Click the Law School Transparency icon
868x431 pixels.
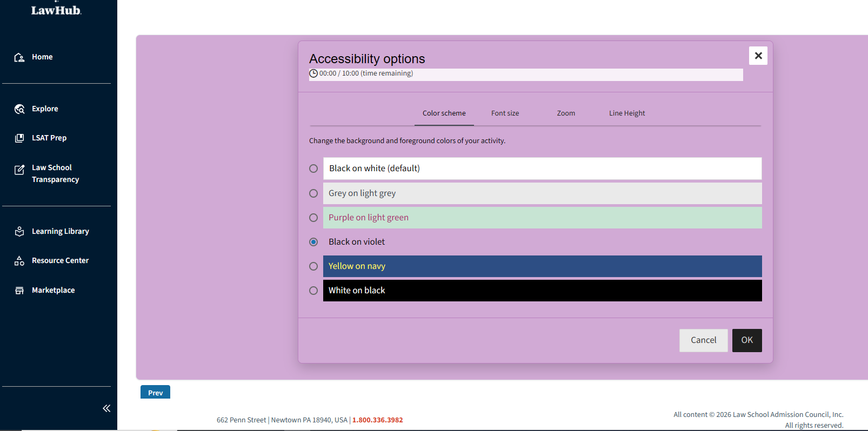tap(19, 170)
